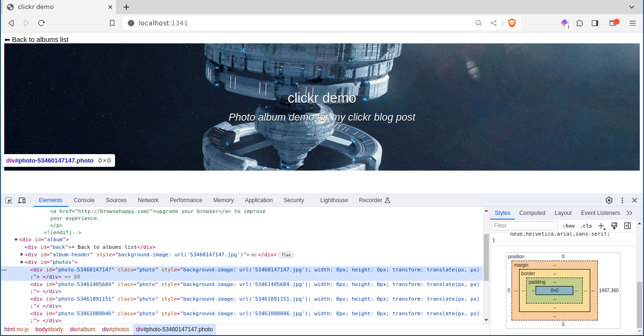Image resolution: width=644 pixels, height=336 pixels.
Task: Open the Sources panel
Action: [116, 200]
